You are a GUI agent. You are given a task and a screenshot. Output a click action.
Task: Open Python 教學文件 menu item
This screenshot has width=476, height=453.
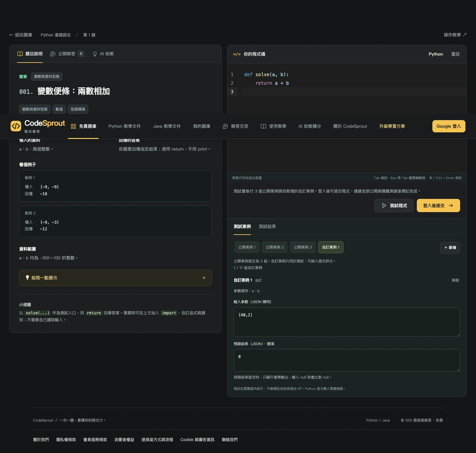tap(125, 126)
